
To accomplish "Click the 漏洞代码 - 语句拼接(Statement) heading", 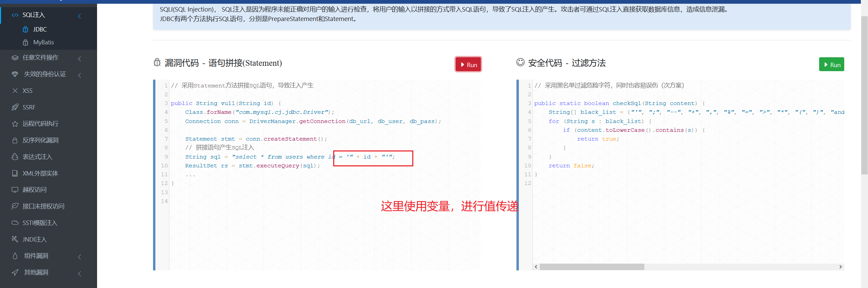I will [223, 63].
